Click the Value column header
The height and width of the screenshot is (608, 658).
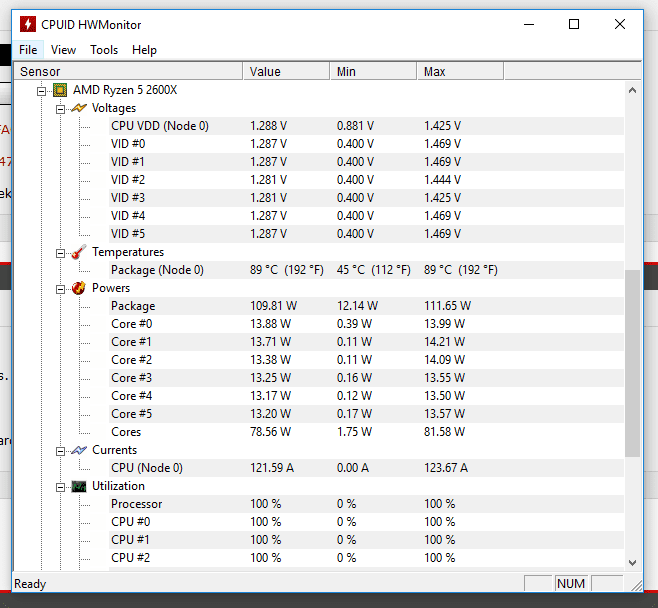click(286, 71)
